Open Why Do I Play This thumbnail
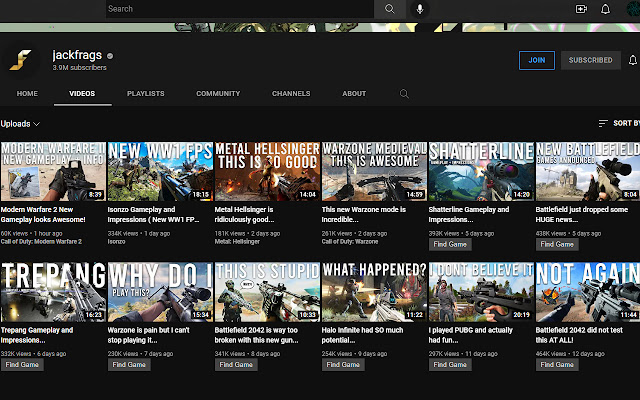 point(160,292)
